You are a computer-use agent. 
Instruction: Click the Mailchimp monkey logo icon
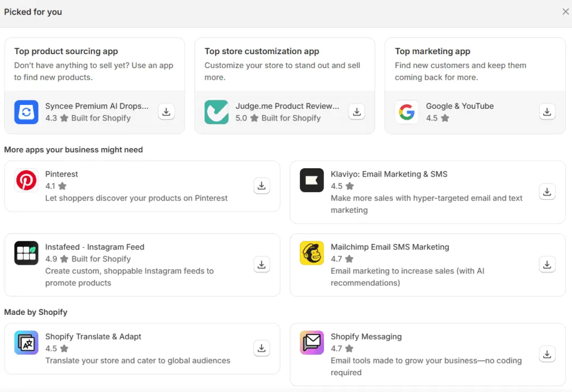click(312, 253)
